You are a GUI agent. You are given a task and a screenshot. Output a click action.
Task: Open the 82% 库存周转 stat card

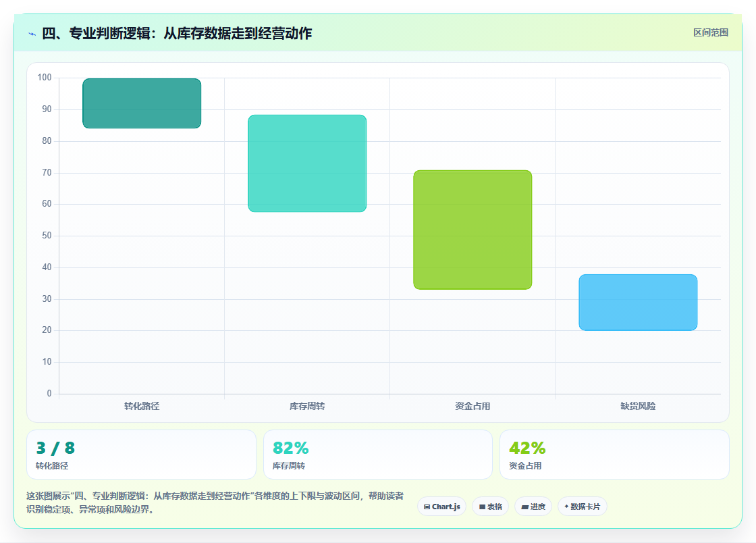(x=378, y=455)
